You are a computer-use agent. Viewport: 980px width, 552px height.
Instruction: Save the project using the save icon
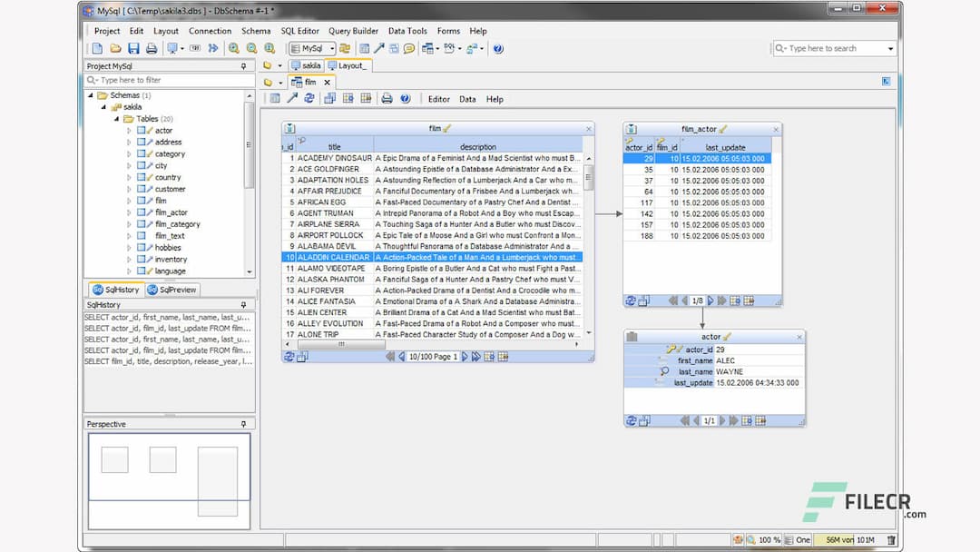[x=132, y=47]
